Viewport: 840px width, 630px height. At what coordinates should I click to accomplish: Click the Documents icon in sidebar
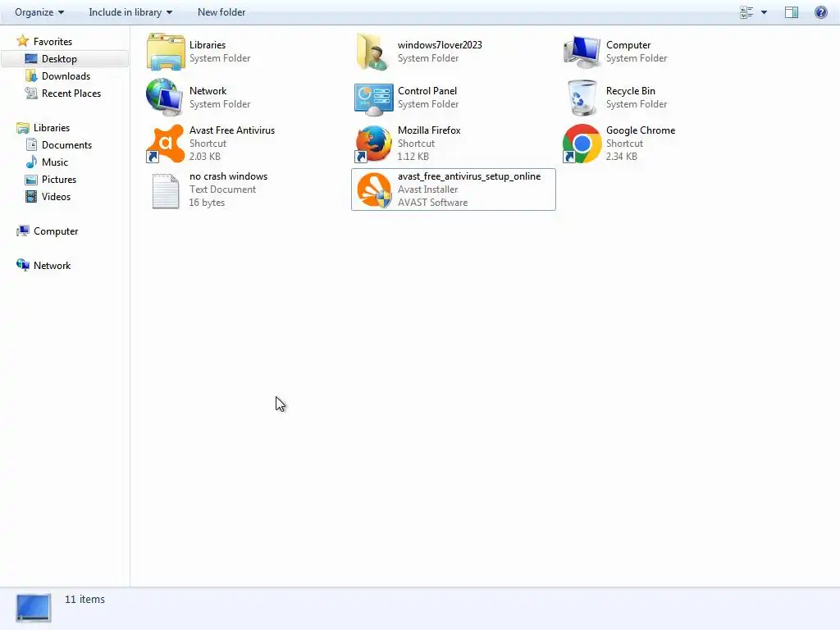(x=31, y=144)
